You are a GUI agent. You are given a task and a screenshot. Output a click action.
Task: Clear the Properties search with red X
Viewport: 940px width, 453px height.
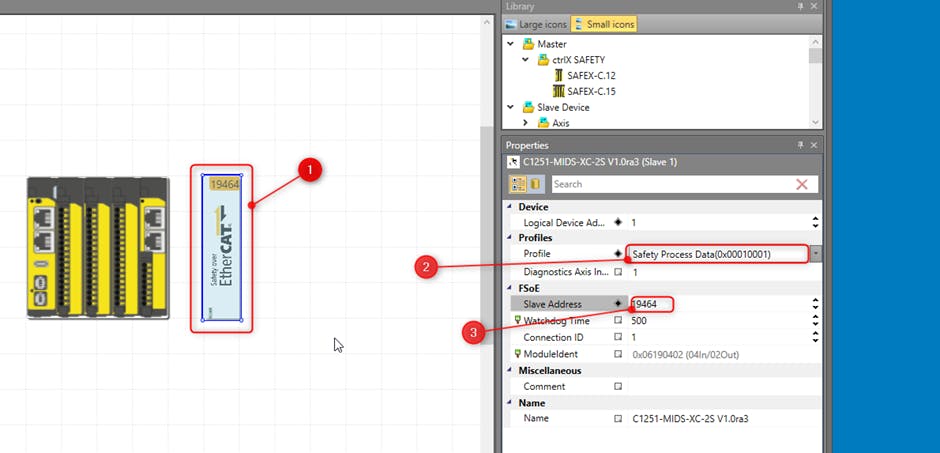802,184
